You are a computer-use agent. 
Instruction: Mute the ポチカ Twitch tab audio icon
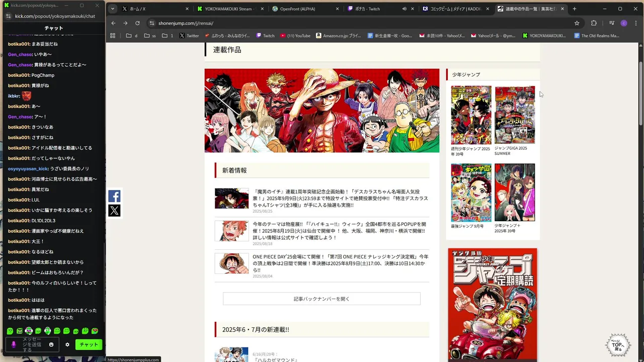click(x=404, y=9)
